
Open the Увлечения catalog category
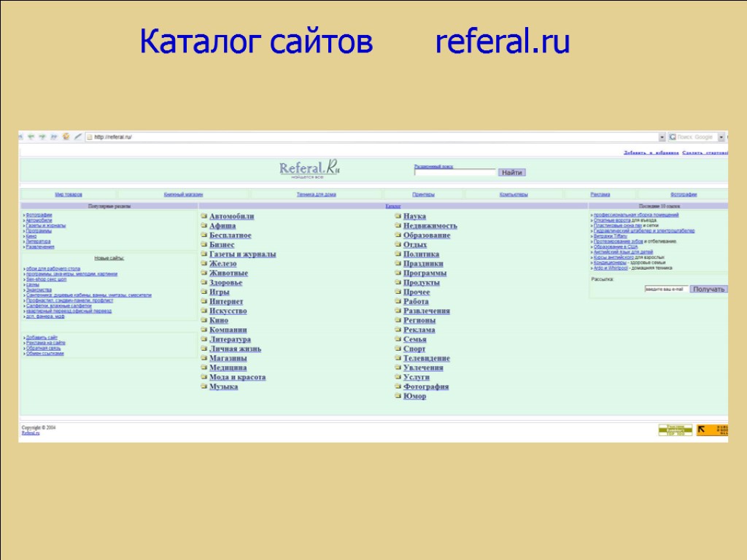click(424, 367)
